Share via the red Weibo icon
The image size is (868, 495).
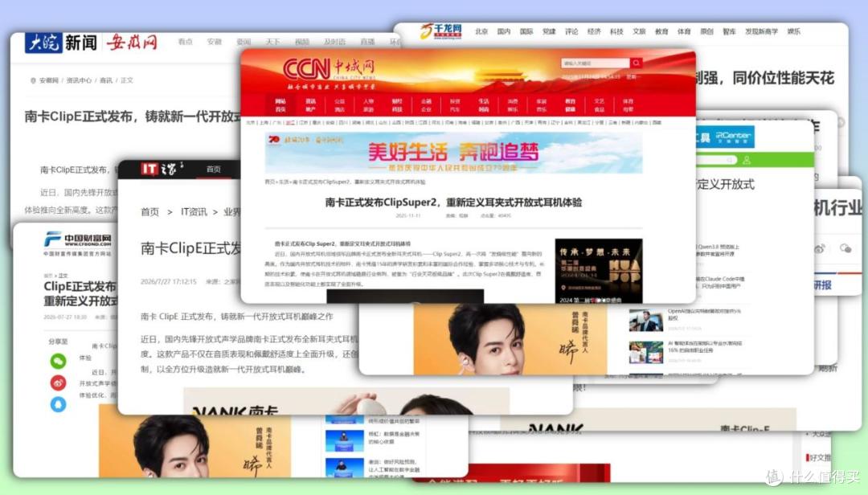click(58, 382)
